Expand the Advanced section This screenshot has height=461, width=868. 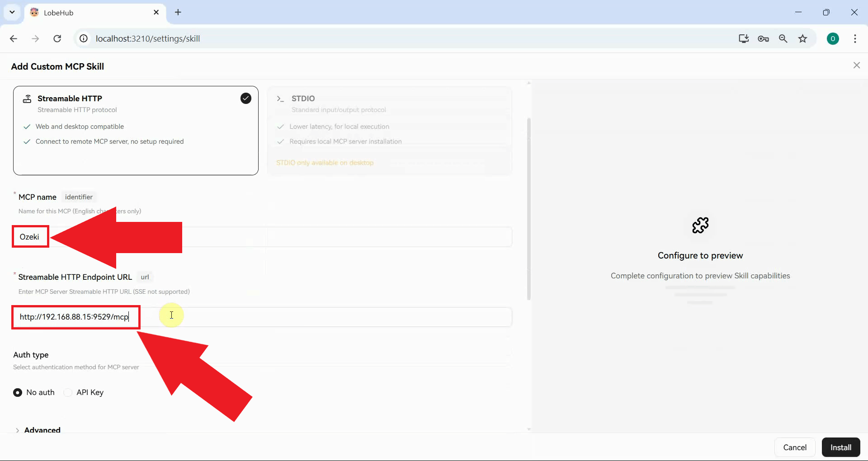pos(38,430)
